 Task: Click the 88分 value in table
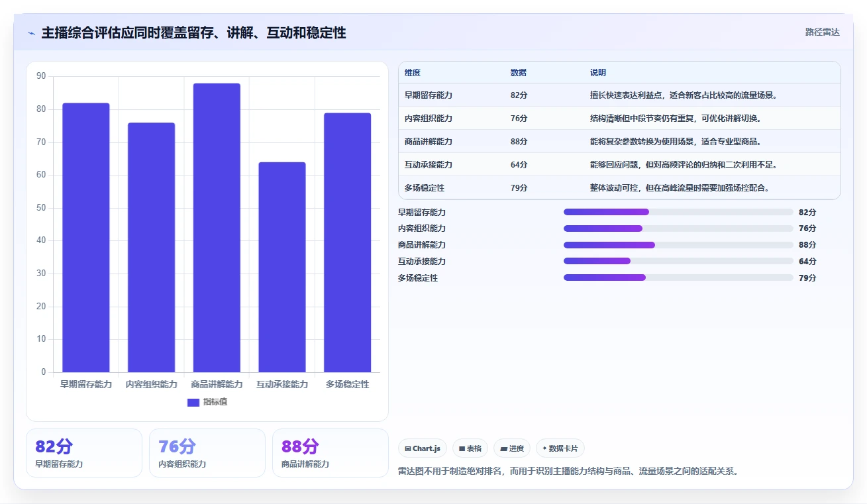[519, 142]
